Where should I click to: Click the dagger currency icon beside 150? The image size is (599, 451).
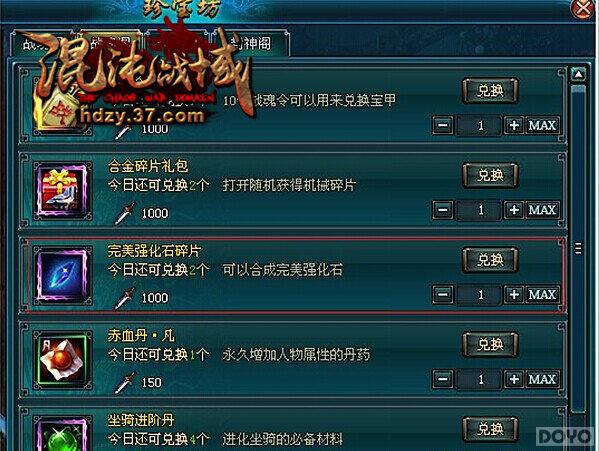pyautogui.click(x=125, y=382)
